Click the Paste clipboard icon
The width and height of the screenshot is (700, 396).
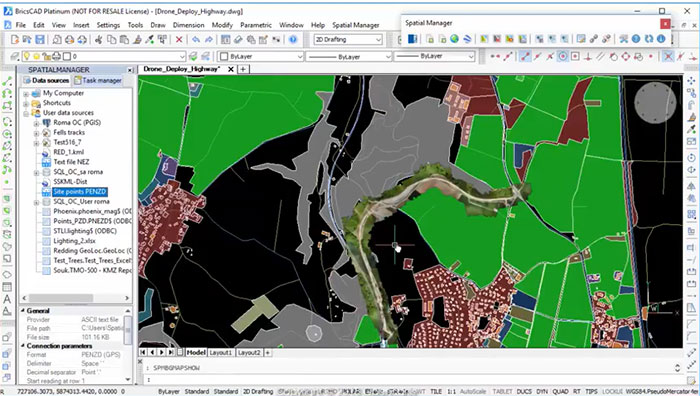tap(124, 40)
